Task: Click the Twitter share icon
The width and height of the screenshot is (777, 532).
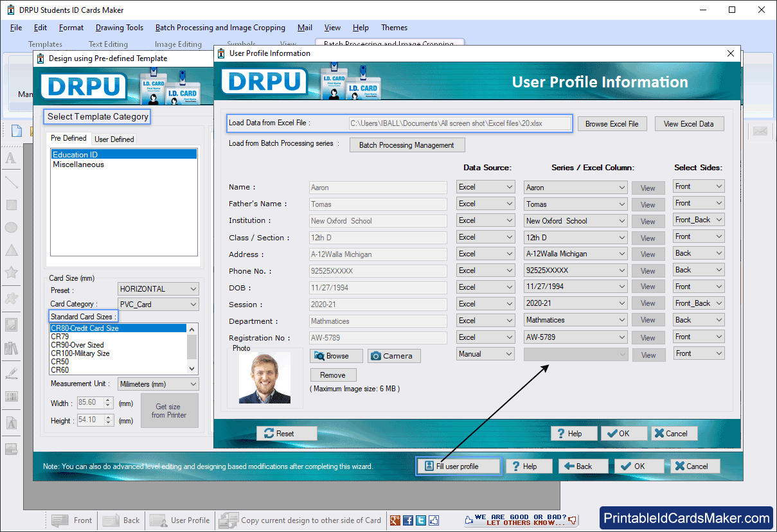Action: click(x=421, y=520)
